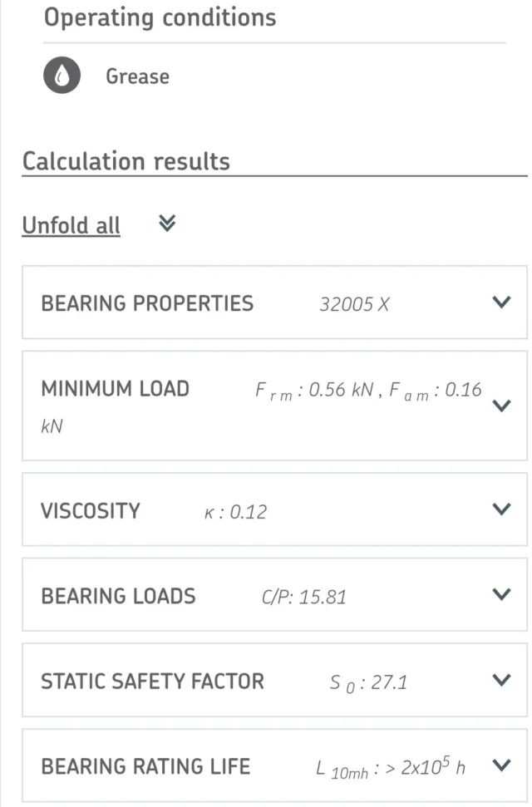Open the Static Safety Factor chevron

501,680
